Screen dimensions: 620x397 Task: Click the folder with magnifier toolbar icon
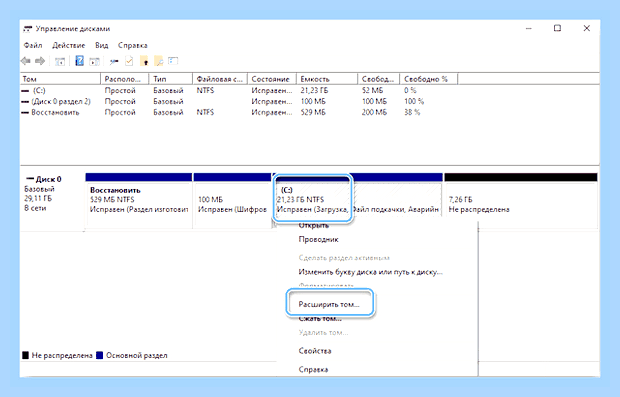(159, 61)
